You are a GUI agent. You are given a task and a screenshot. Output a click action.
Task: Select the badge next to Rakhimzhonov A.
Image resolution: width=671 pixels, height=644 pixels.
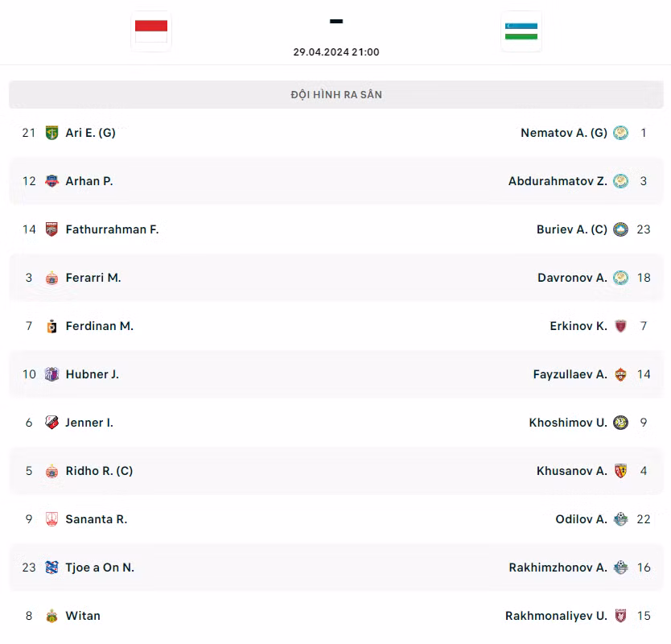[x=620, y=568]
